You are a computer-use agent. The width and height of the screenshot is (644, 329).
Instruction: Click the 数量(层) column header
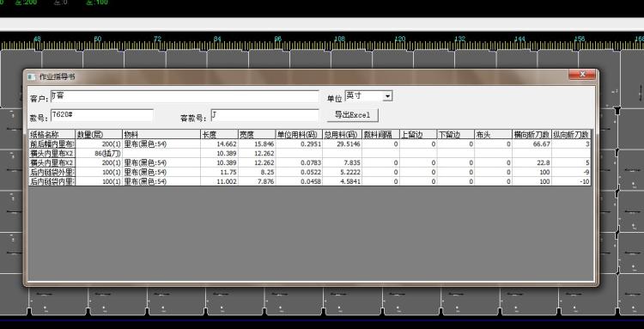[99, 134]
